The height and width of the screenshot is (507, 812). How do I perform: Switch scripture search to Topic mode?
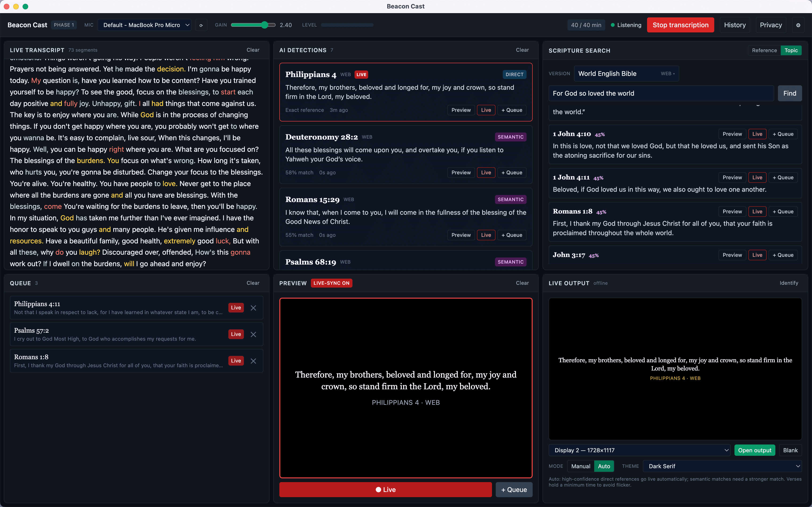[x=791, y=50]
